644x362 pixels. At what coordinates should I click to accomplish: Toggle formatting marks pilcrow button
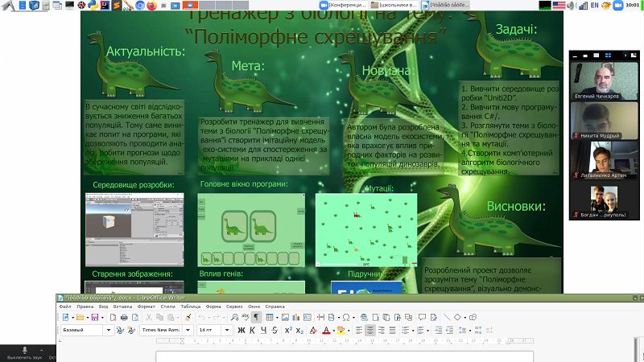tap(256, 317)
